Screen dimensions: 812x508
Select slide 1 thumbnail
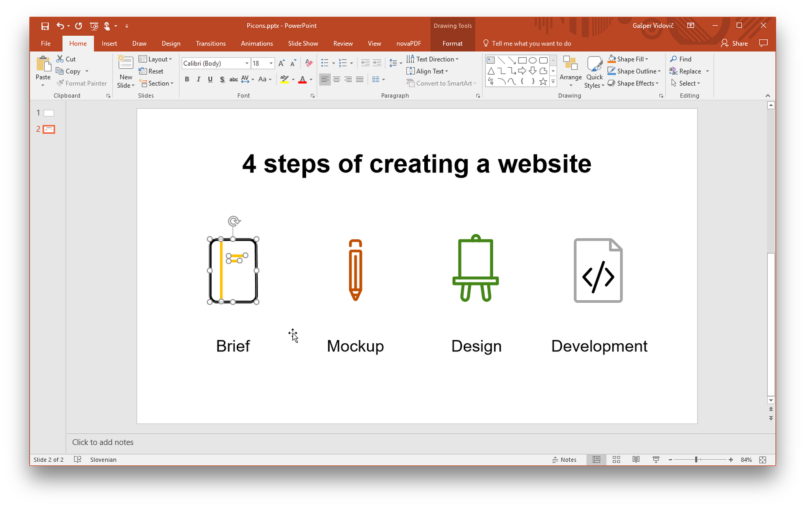(x=49, y=113)
